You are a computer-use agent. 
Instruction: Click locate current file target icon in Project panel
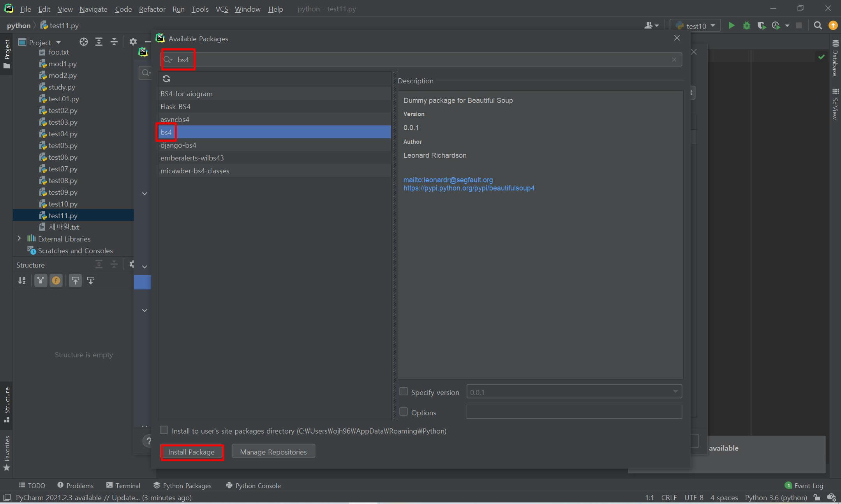83,42
